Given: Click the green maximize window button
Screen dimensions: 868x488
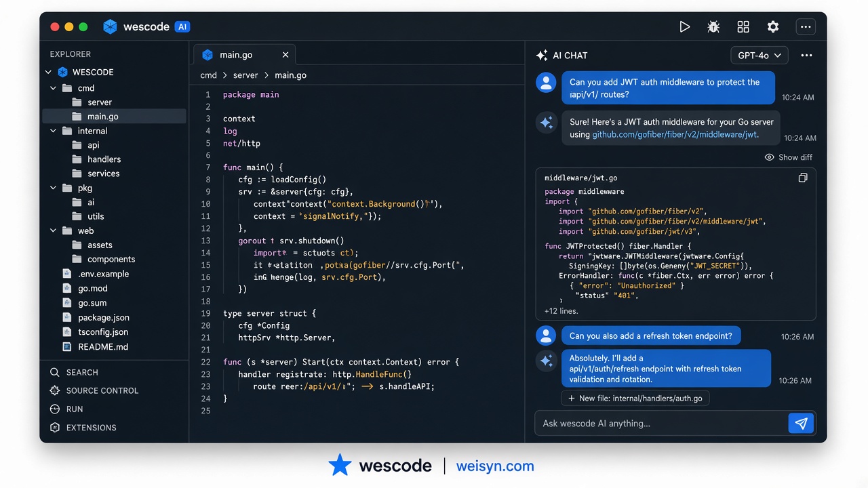Looking at the screenshot, I should click(x=83, y=27).
